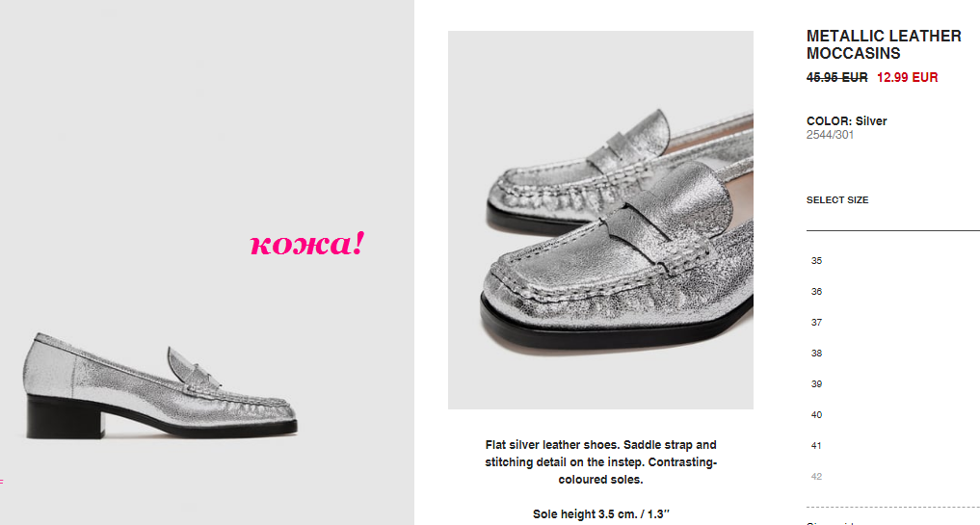Click the pink кожа! caption
Viewport: 980px width, 525px height.
point(306,243)
